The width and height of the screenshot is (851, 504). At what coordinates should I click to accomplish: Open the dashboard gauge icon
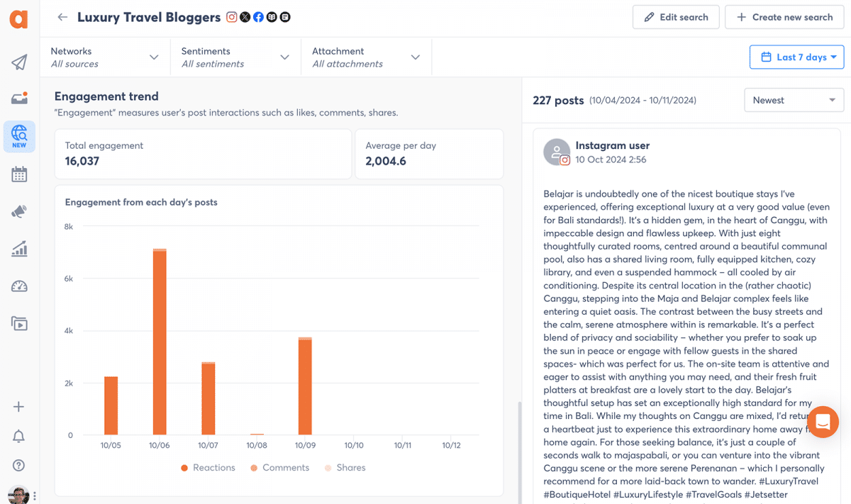[x=19, y=286]
